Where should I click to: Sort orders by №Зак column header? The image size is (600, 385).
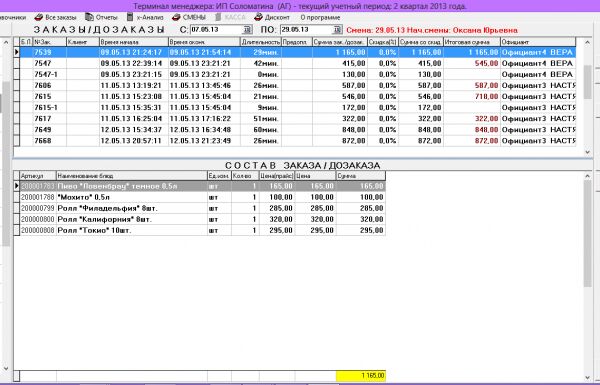coord(50,42)
